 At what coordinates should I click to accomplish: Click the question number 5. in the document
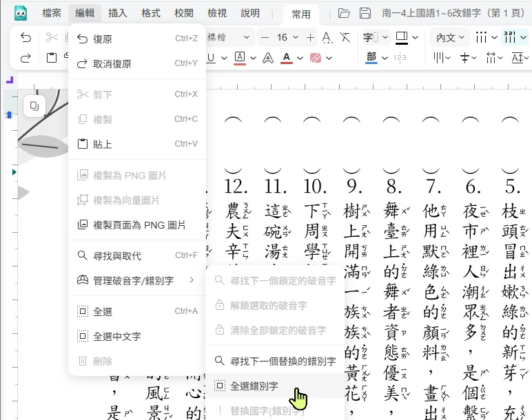click(x=512, y=186)
